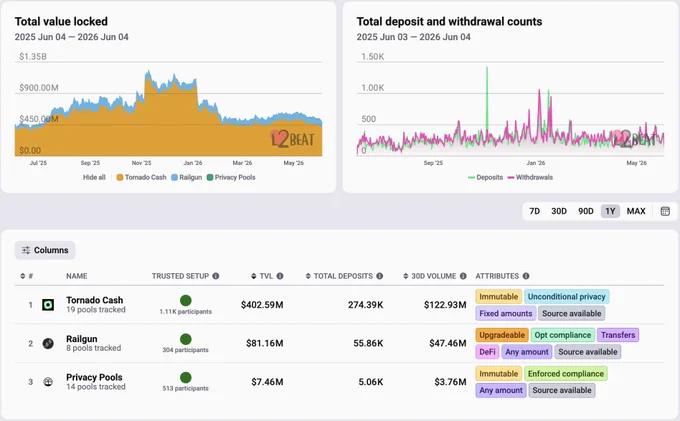Click Opt compliance attribute badge
This screenshot has height=421, width=680.
click(x=562, y=335)
